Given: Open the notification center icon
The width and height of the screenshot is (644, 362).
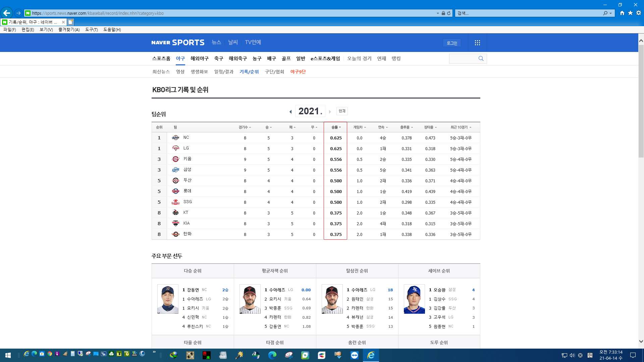Looking at the screenshot, I should [x=633, y=355].
